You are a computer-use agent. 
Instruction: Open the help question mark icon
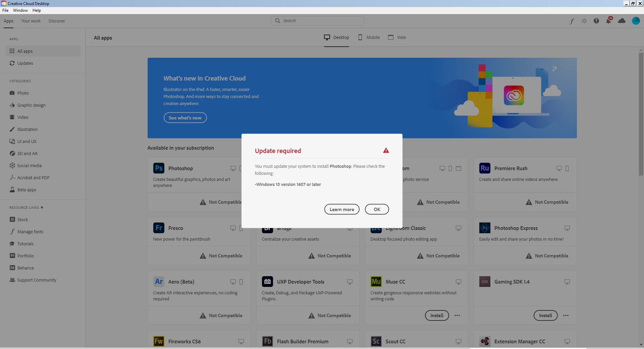point(596,21)
